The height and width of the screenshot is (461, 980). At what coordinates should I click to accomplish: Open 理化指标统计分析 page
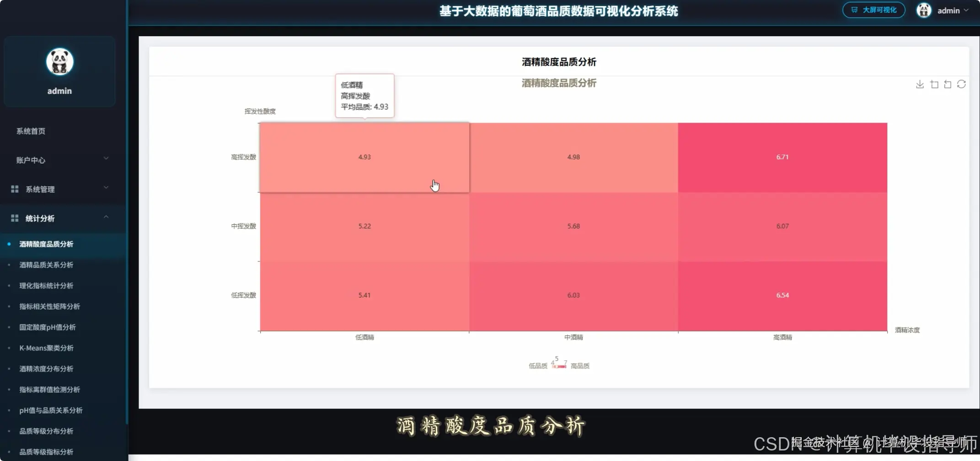pos(46,286)
